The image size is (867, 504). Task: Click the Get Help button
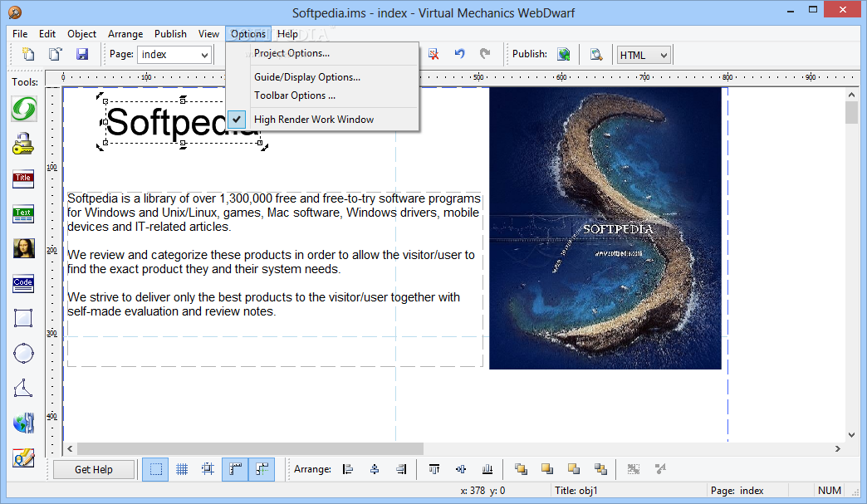point(94,469)
